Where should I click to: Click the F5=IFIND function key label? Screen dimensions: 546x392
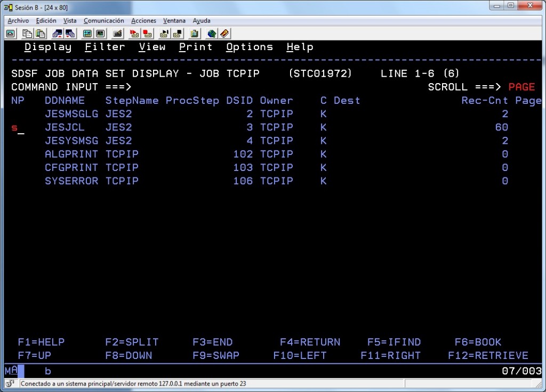click(x=394, y=342)
